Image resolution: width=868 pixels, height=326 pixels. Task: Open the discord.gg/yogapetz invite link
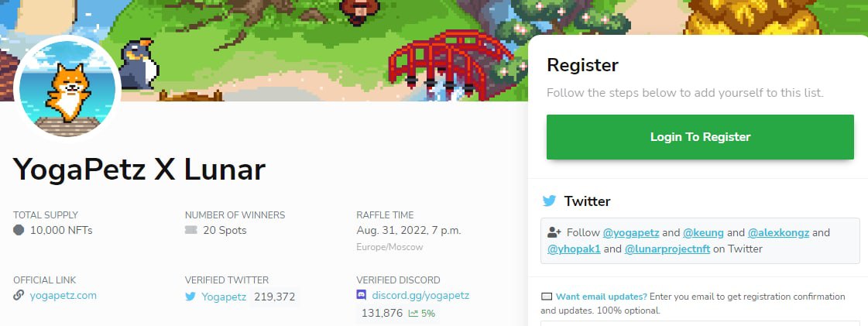(420, 296)
